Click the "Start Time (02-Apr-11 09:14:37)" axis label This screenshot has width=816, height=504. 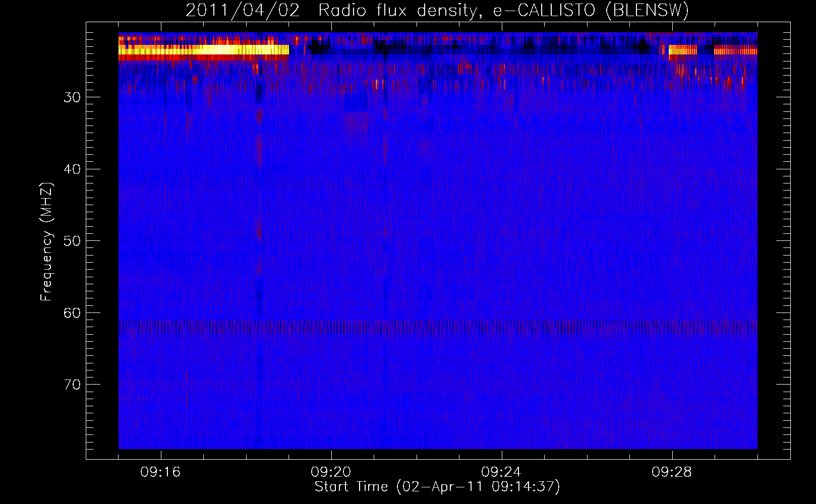[437, 487]
